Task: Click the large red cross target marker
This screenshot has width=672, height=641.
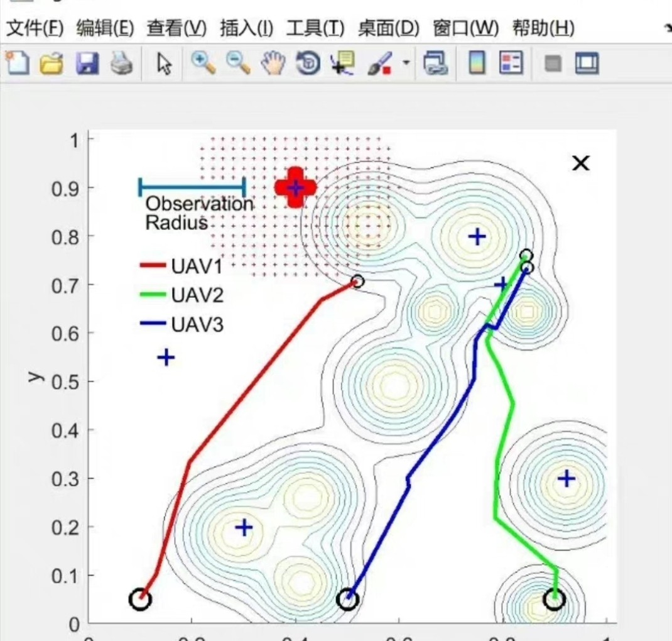Action: (295, 187)
